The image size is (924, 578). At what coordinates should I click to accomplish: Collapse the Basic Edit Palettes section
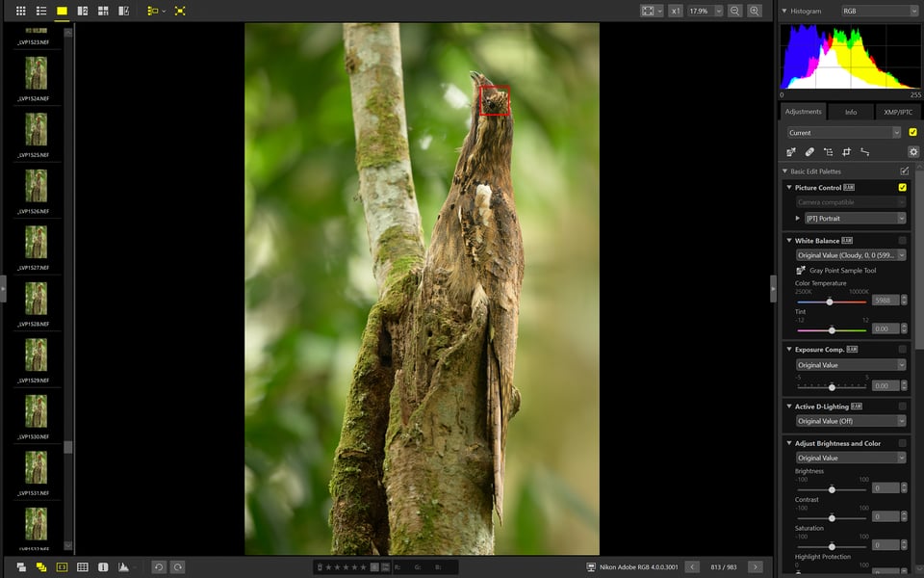[x=785, y=171]
